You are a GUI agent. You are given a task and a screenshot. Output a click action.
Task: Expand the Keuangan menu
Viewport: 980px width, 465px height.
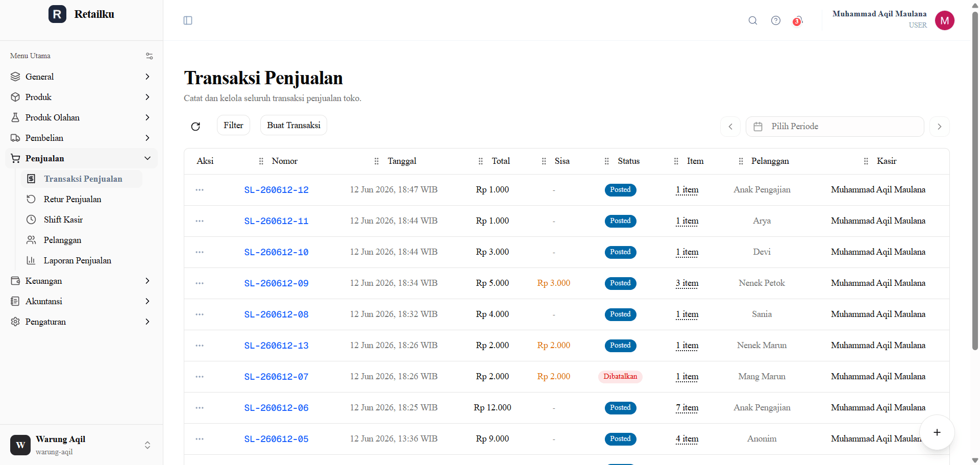point(82,281)
